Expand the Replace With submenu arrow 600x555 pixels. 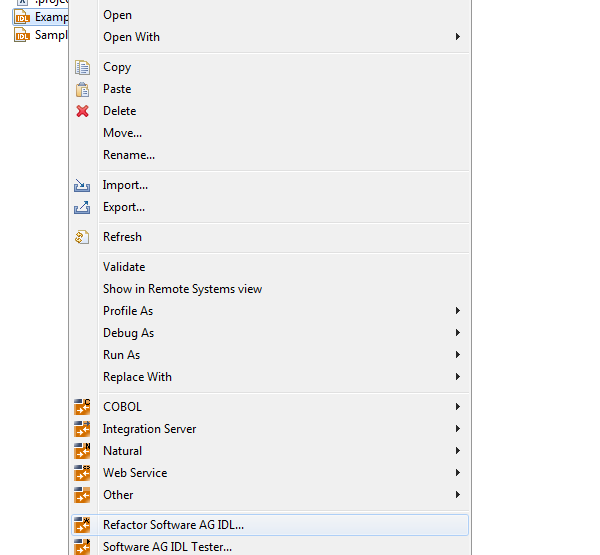click(458, 377)
